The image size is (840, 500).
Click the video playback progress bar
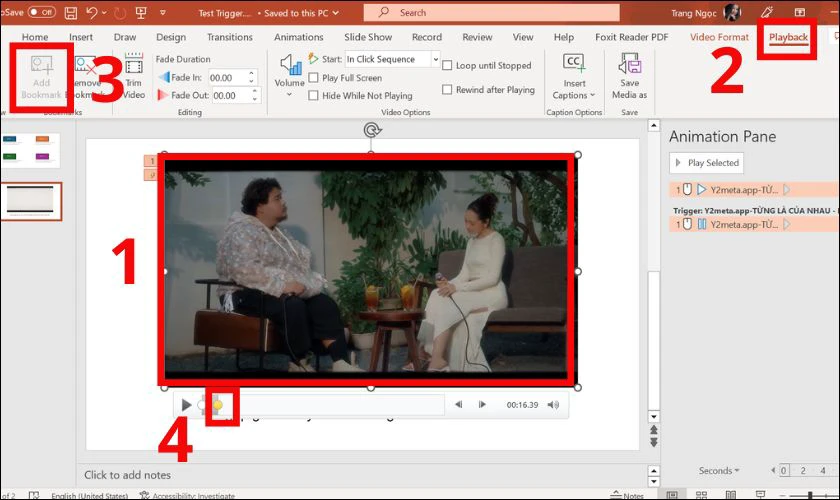[x=320, y=405]
